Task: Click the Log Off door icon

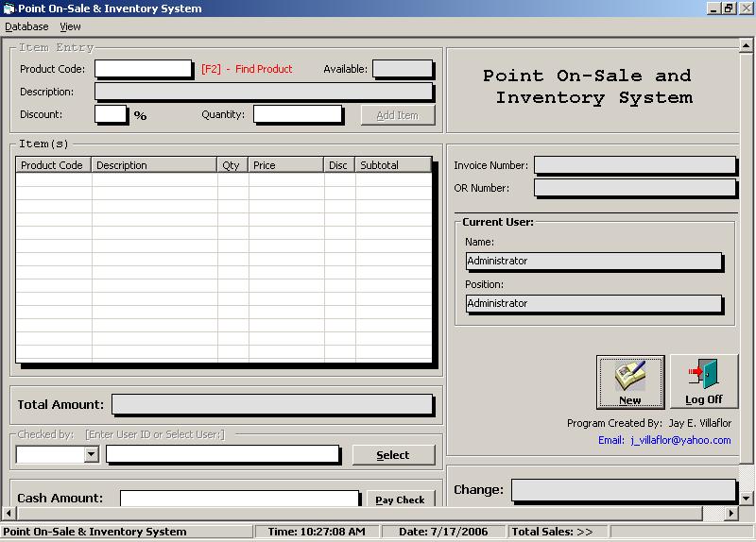Action: click(x=703, y=381)
